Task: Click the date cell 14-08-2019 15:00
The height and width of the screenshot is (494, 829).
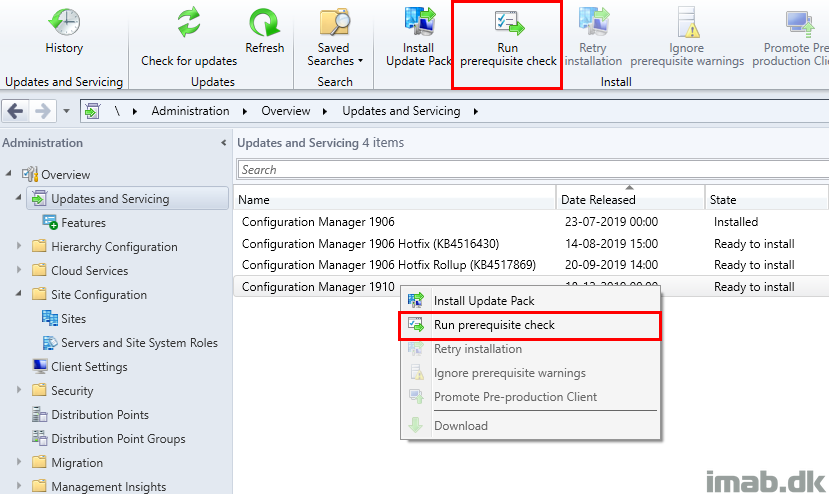Action: 611,244
